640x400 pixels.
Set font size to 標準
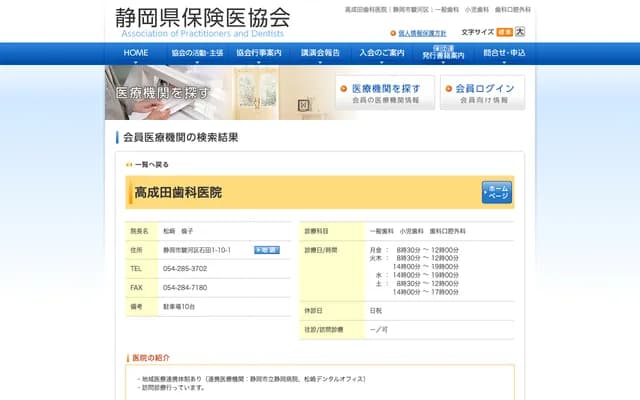[x=504, y=33]
